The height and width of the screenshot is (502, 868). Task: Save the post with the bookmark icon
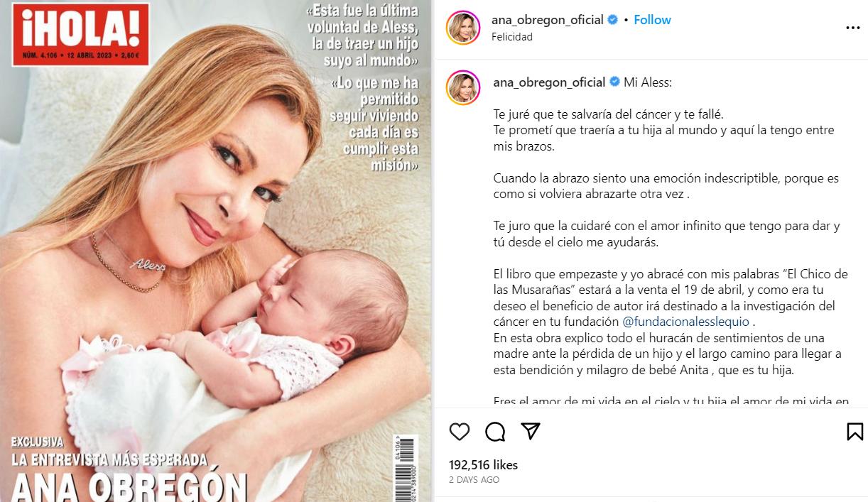coord(855,431)
